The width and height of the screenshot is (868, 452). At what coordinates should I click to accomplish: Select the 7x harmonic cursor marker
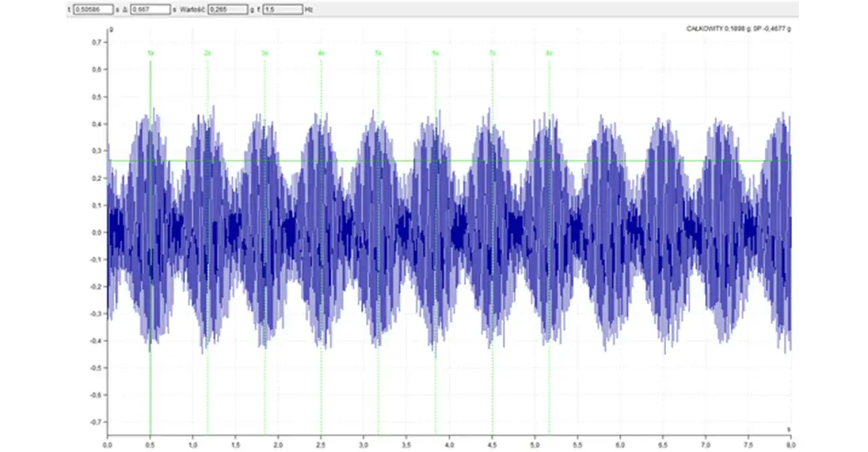point(492,53)
